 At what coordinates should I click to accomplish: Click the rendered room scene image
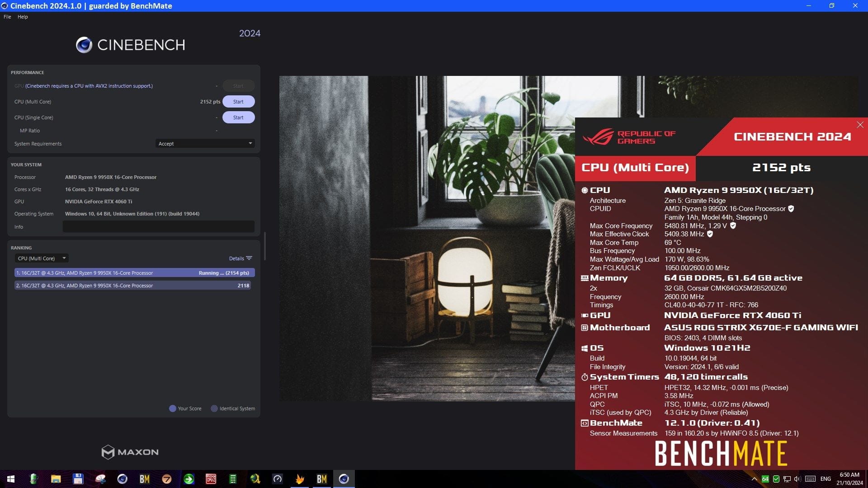pos(427,238)
